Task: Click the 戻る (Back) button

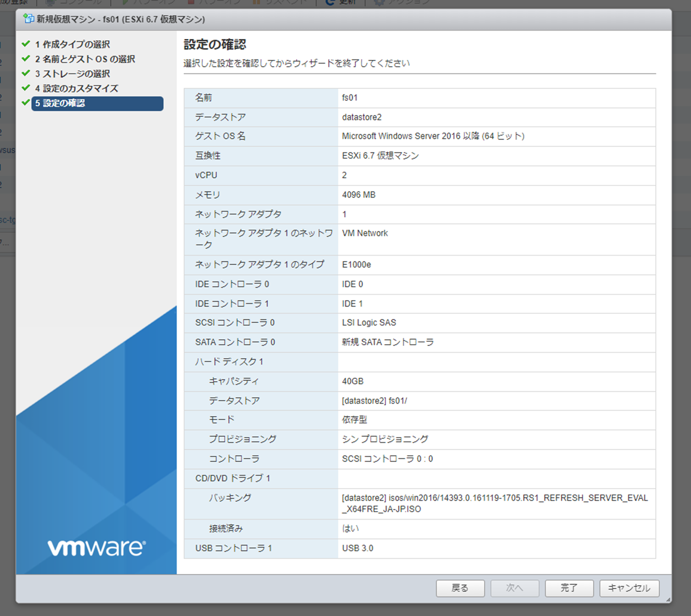Action: click(460, 588)
